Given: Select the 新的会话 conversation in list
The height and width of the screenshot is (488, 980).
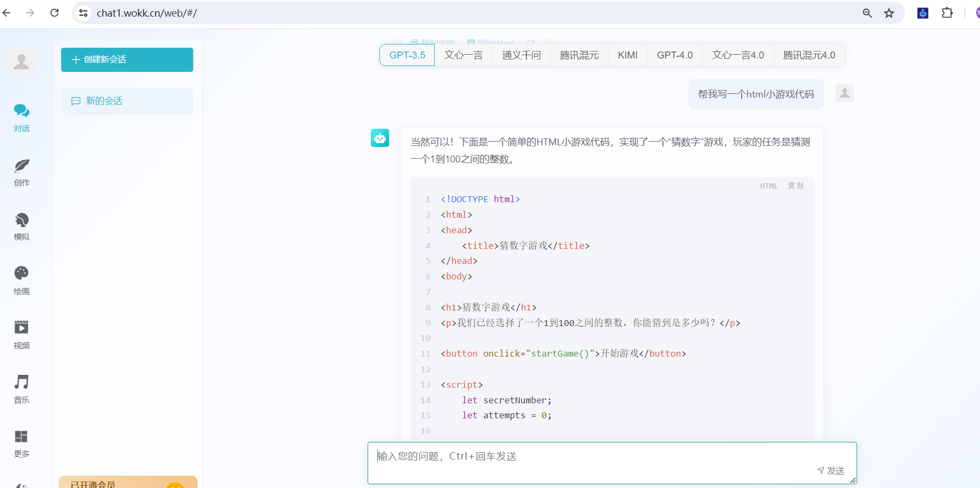Looking at the screenshot, I should click(x=127, y=101).
